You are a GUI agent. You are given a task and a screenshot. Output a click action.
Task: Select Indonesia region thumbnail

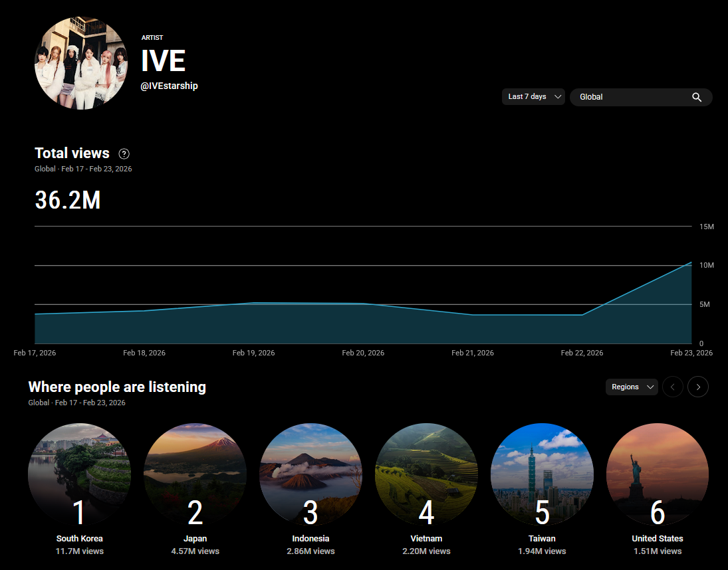[310, 474]
